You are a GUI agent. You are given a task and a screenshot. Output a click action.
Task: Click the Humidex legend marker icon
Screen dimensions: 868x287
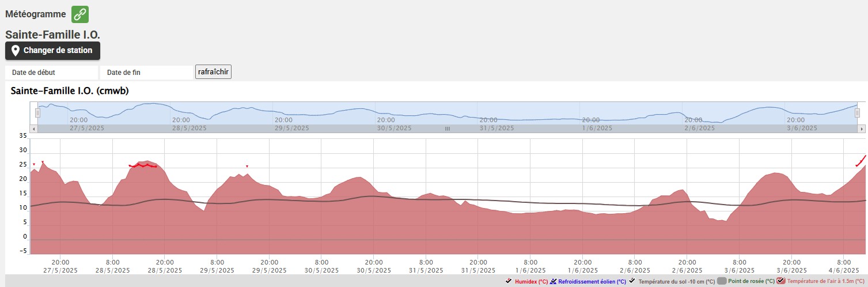509,281
